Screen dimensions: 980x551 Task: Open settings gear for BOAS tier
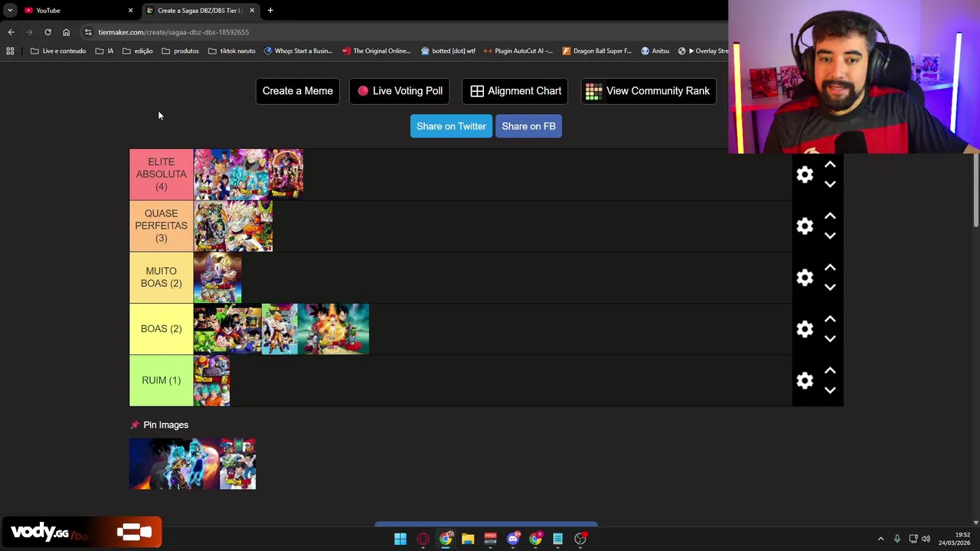pyautogui.click(x=805, y=329)
